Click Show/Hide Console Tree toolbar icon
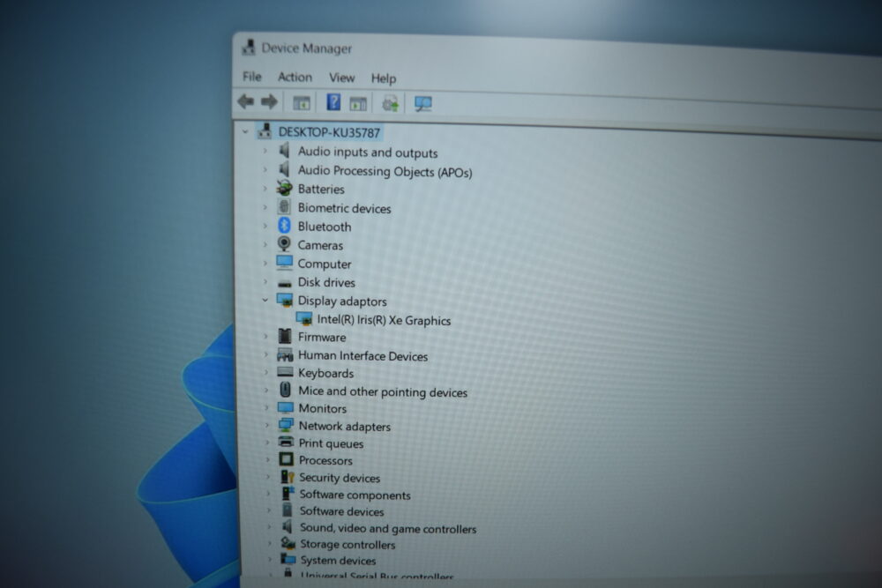 (x=302, y=103)
